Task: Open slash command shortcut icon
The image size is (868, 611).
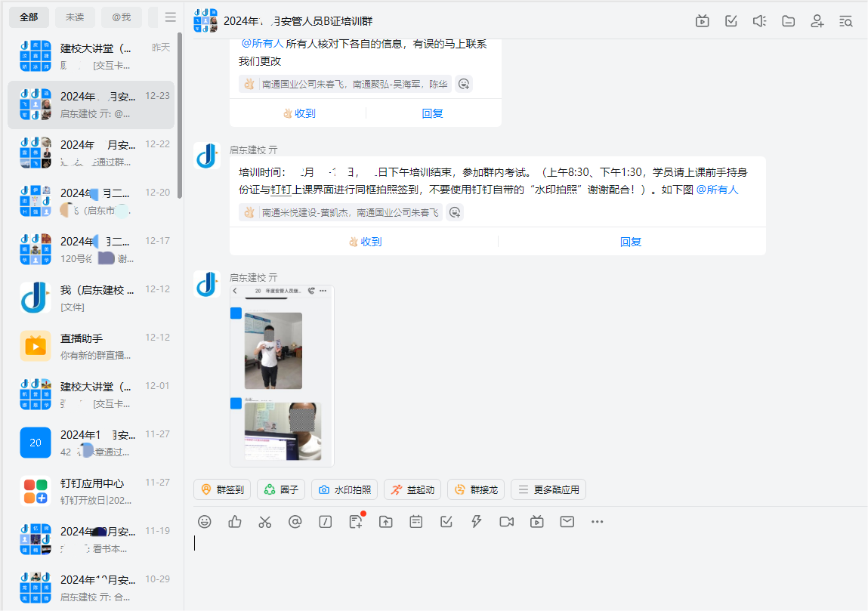Action: [326, 521]
